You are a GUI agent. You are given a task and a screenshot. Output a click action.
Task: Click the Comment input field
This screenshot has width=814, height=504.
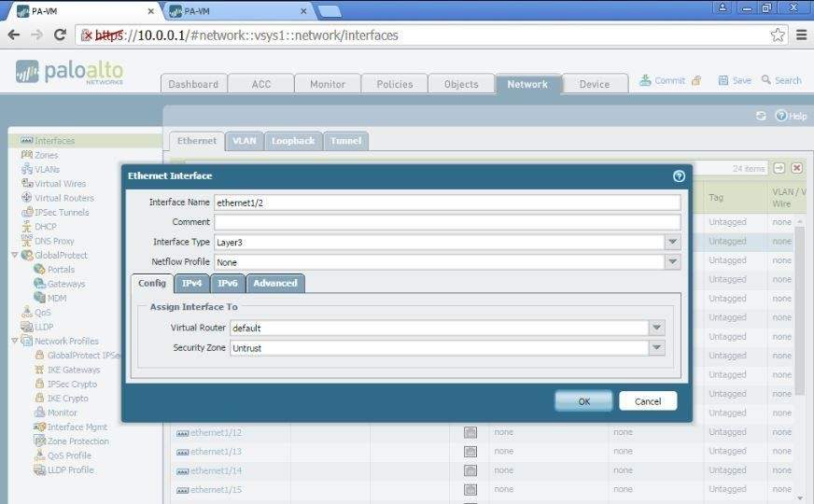pos(446,222)
